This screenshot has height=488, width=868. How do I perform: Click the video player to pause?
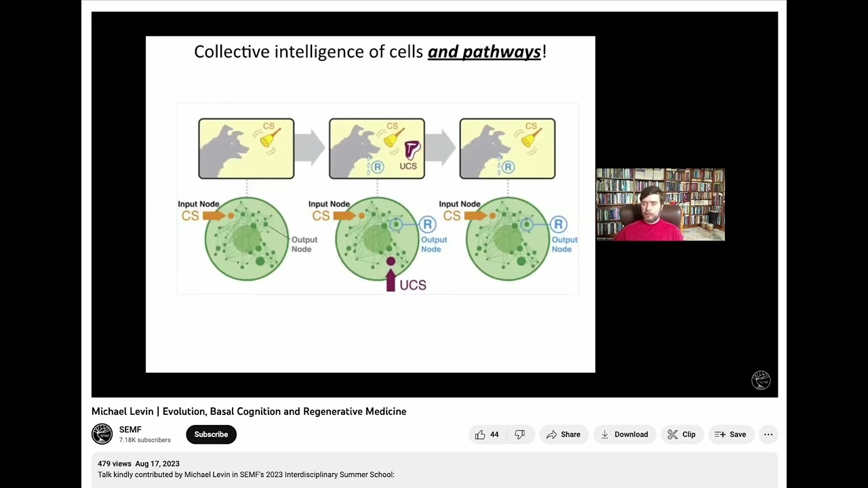[435, 204]
